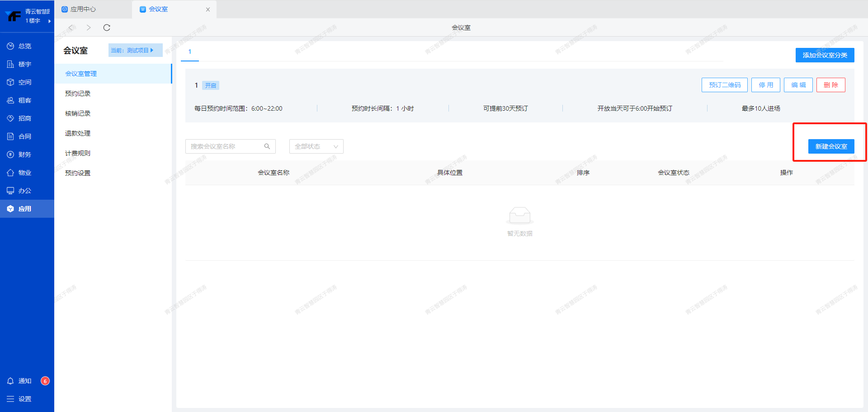Click the browser refresh icon

pos(107,28)
